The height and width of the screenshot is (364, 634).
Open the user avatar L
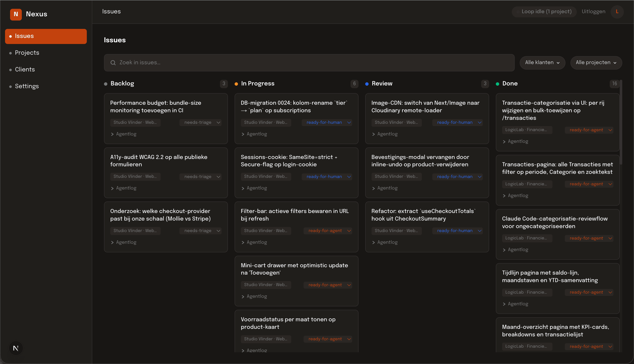(x=617, y=12)
